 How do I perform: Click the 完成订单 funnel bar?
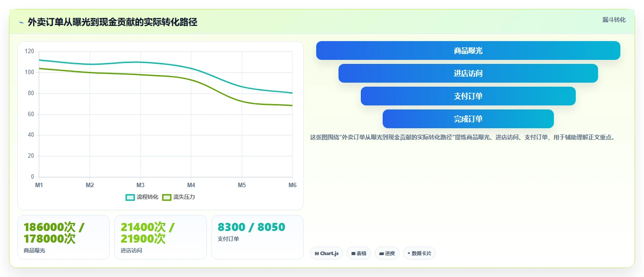(468, 119)
